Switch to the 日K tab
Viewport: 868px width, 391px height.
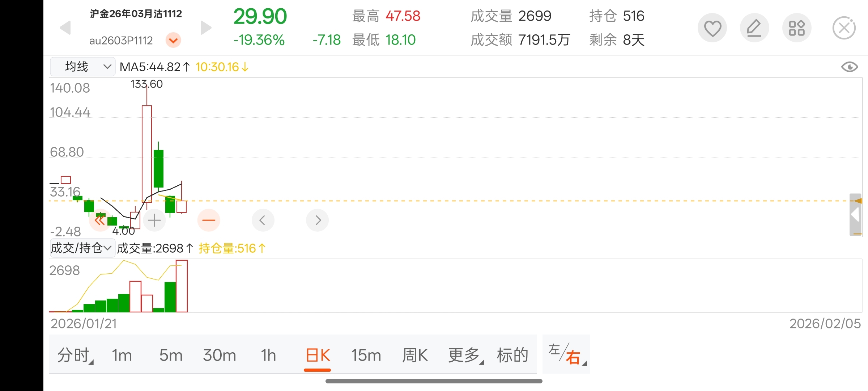pyautogui.click(x=318, y=355)
